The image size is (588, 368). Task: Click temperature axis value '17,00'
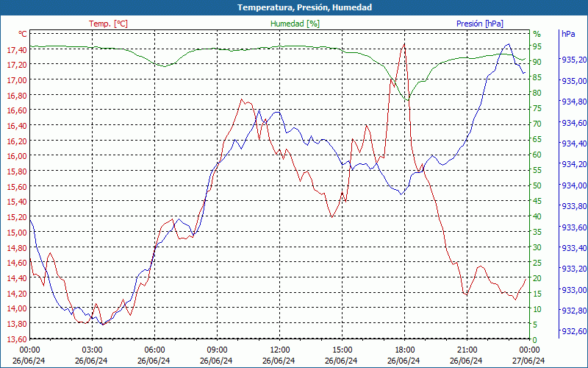click(17, 80)
